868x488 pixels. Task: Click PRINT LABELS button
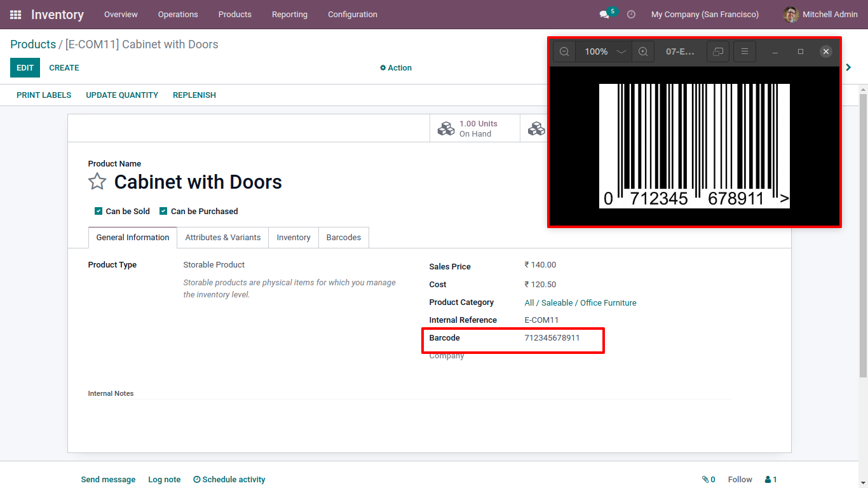pos(44,95)
